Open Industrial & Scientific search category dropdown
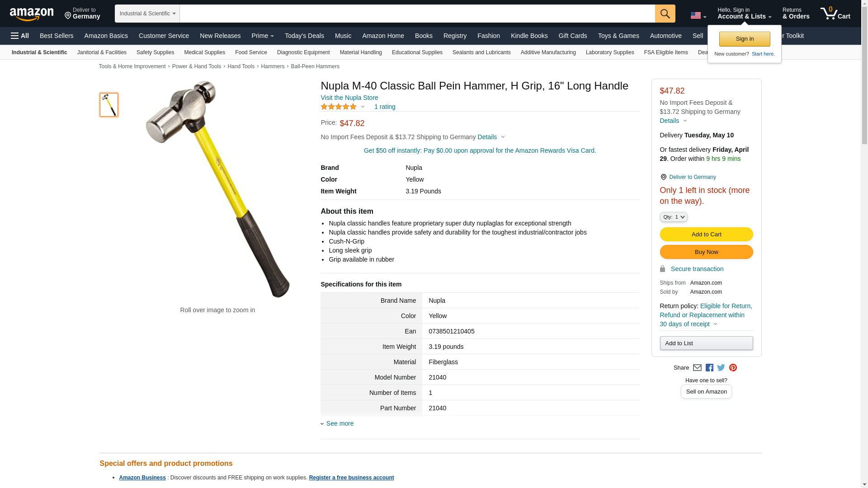The height and width of the screenshot is (488, 868). (147, 14)
